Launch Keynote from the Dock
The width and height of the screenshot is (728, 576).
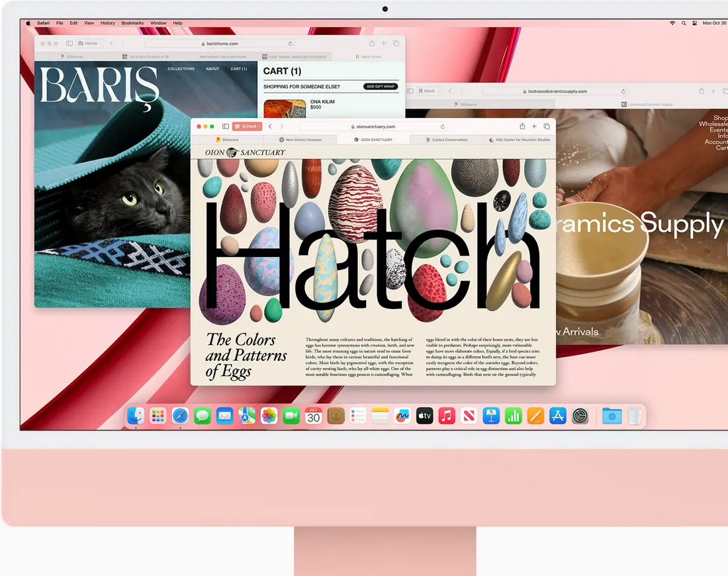[x=491, y=416]
